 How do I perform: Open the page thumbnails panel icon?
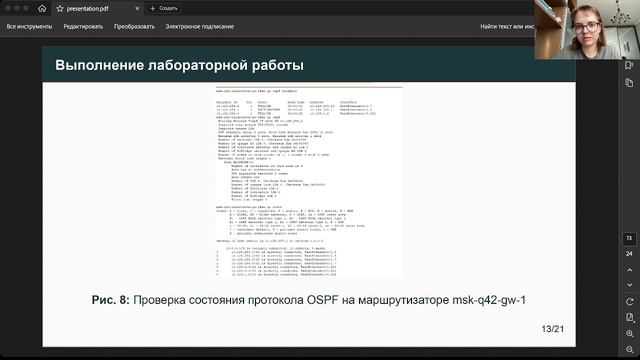[629, 82]
